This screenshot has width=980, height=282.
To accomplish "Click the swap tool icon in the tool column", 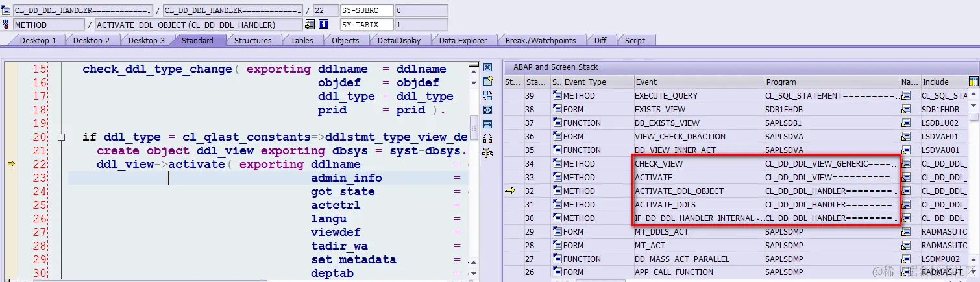I will pyautogui.click(x=487, y=95).
